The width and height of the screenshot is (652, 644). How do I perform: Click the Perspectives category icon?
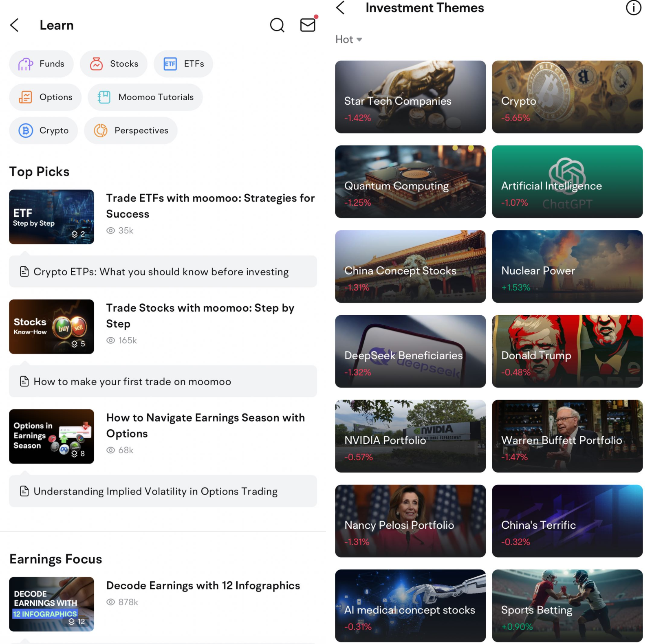(x=101, y=131)
